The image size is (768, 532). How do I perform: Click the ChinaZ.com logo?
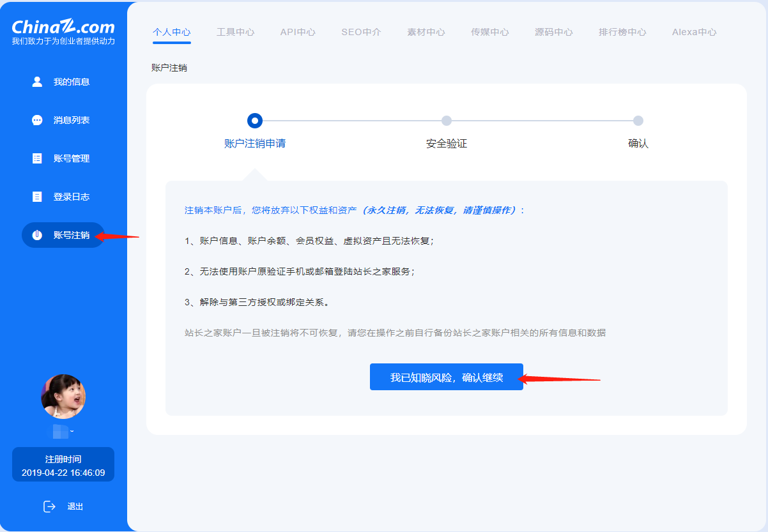[x=62, y=27]
